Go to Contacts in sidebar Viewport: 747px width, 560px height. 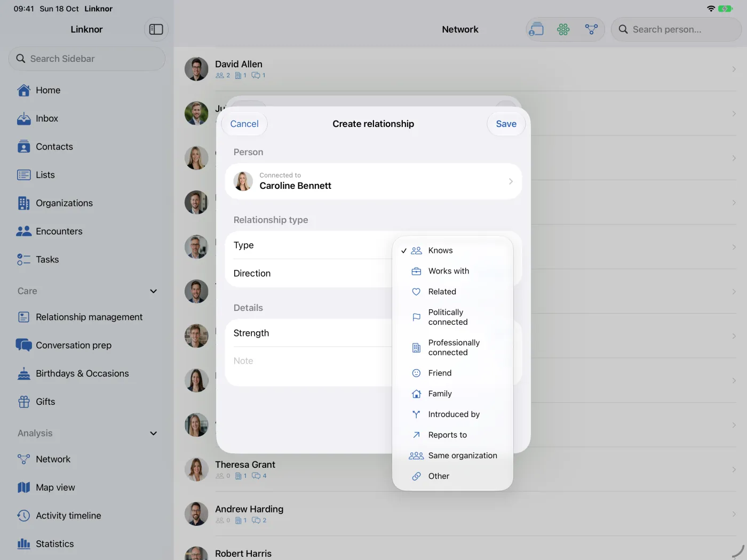point(87,147)
